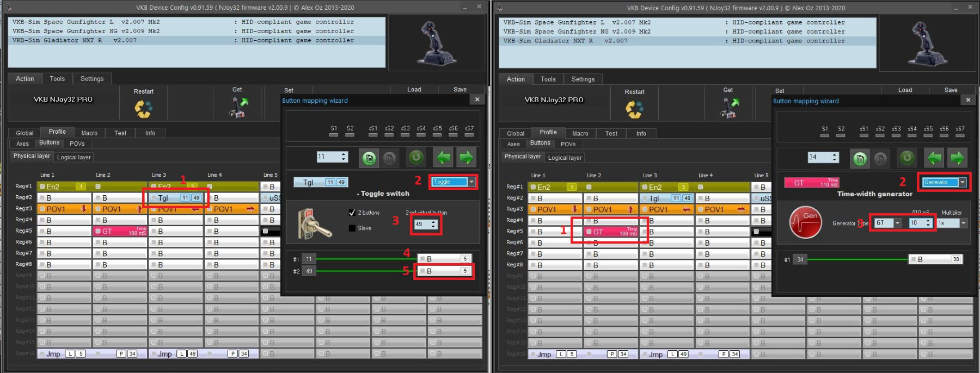Viewport: 980px width, 373px height.
Task: Click the grey paste icon in right wizard
Action: click(880, 159)
